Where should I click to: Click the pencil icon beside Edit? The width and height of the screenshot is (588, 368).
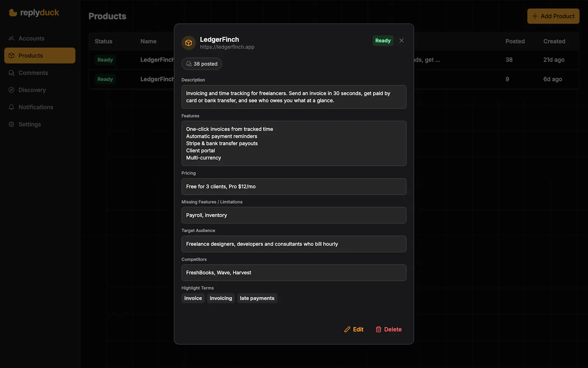pyautogui.click(x=347, y=329)
